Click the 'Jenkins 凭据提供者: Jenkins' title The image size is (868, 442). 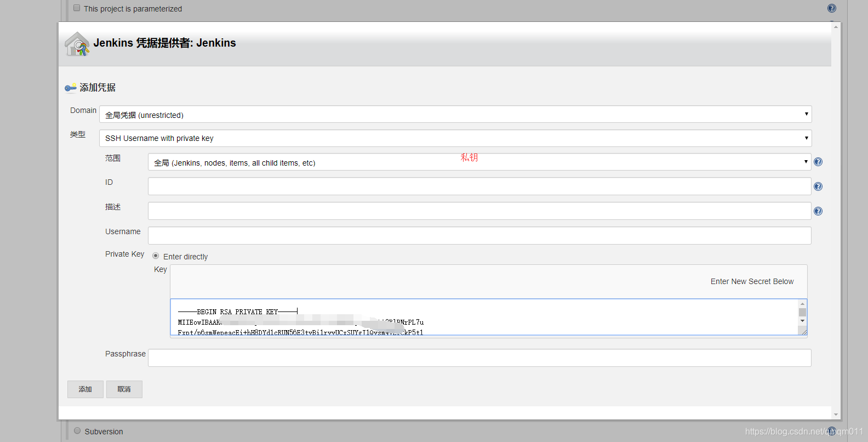tap(164, 43)
